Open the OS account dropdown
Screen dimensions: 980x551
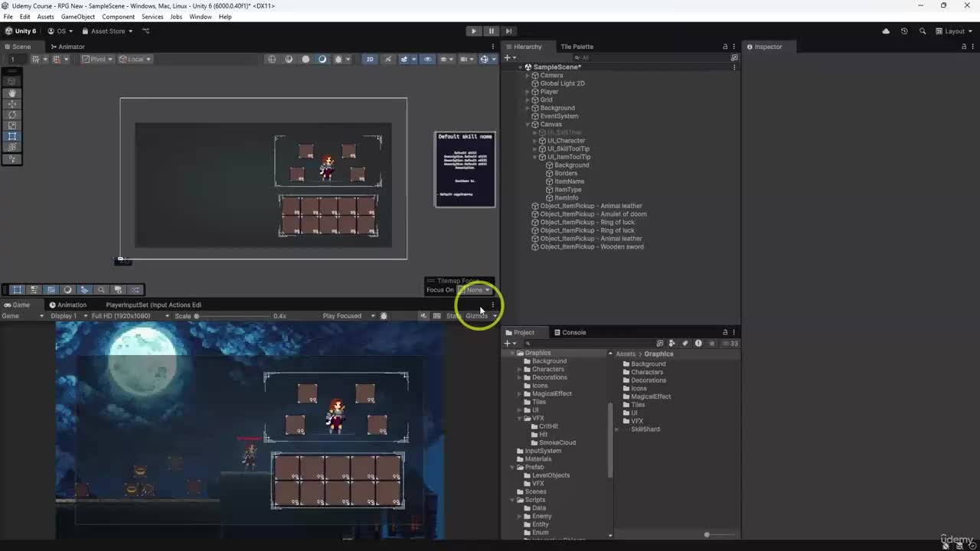coord(60,31)
